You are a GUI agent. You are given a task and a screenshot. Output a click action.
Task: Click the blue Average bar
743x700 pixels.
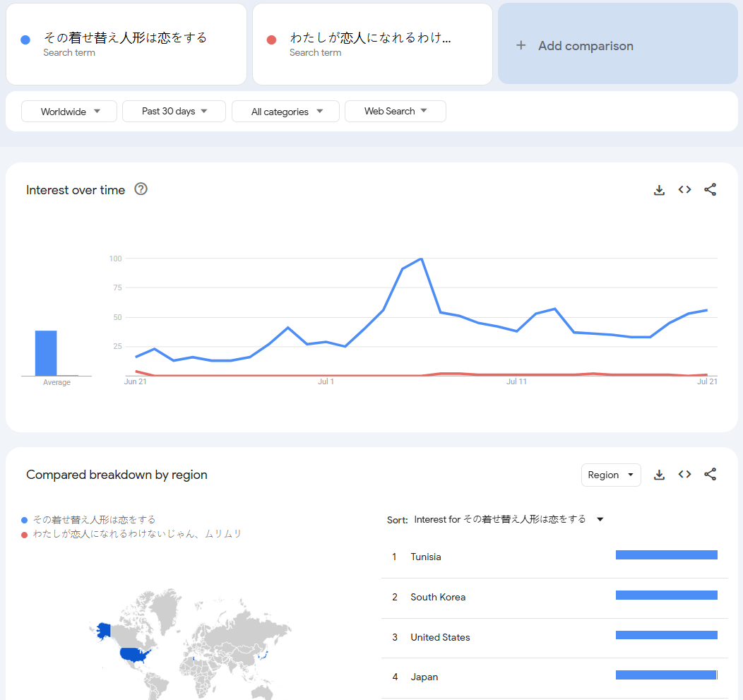tap(46, 353)
